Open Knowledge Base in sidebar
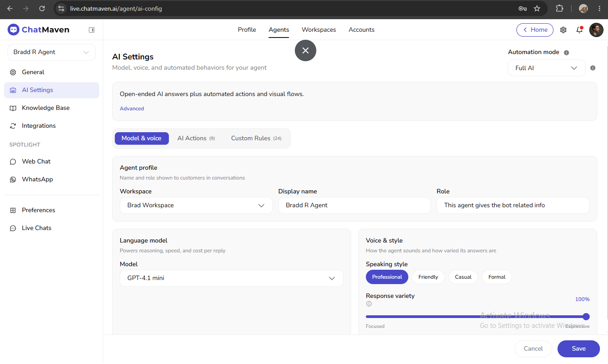Image resolution: width=608 pixels, height=364 pixels. coord(51,108)
